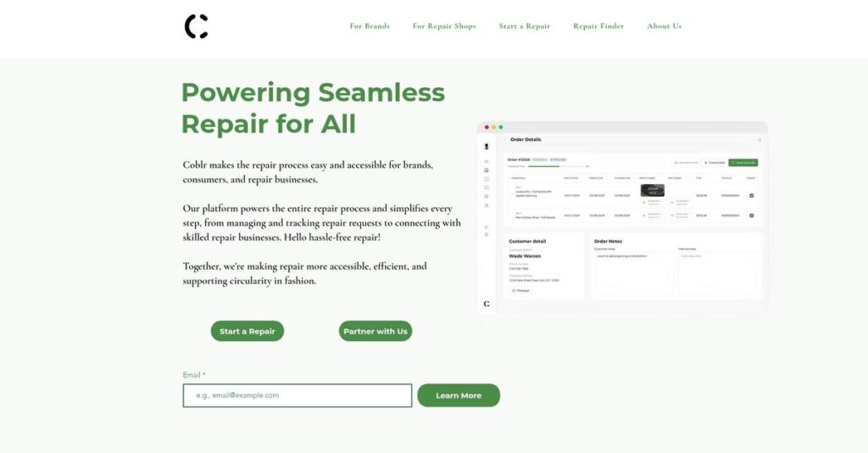This screenshot has height=453, width=868.
Task: Click the customer notes text box
Action: pos(634,273)
